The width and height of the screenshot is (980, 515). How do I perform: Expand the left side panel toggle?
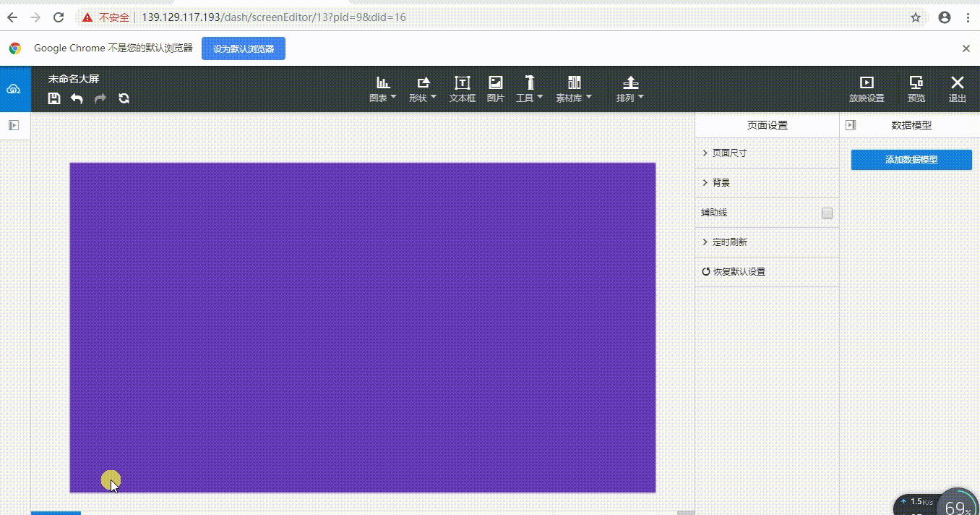tap(14, 125)
